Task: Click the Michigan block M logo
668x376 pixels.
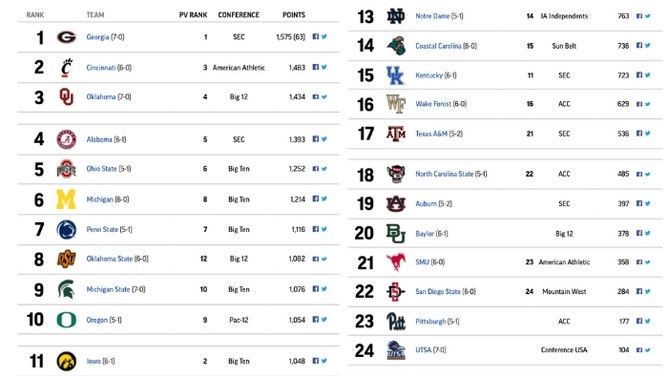Action: pos(66,199)
